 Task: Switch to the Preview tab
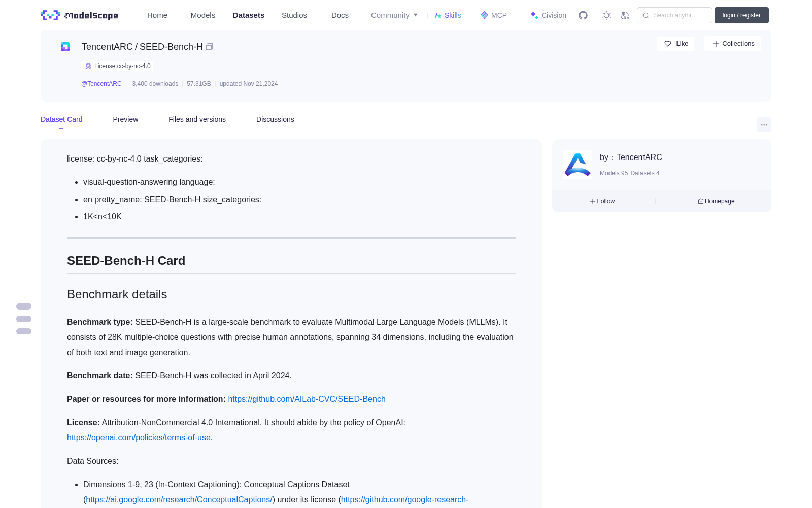125,119
